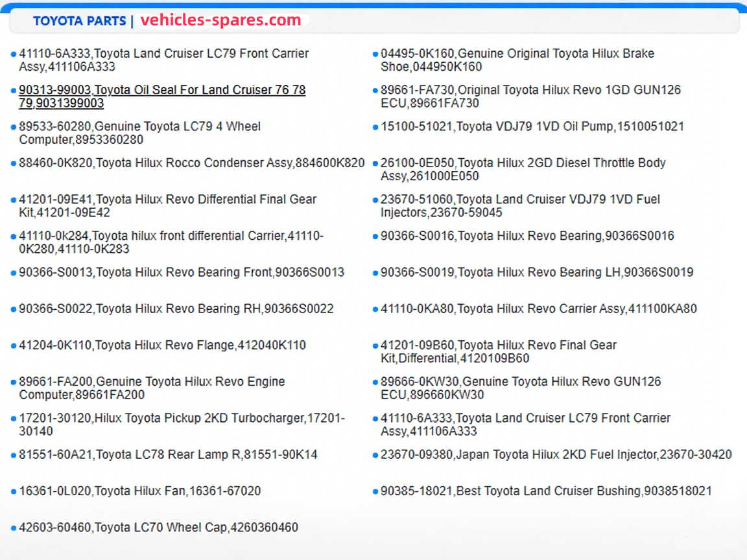Click Toyota LC78 Rear Lamp R link
Screen dimensions: 747x560
click(x=168, y=455)
